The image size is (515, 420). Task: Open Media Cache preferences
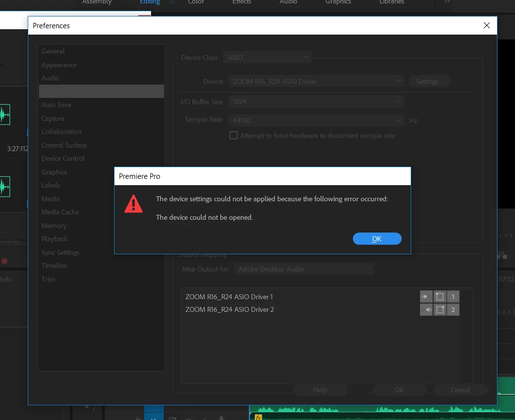point(60,212)
